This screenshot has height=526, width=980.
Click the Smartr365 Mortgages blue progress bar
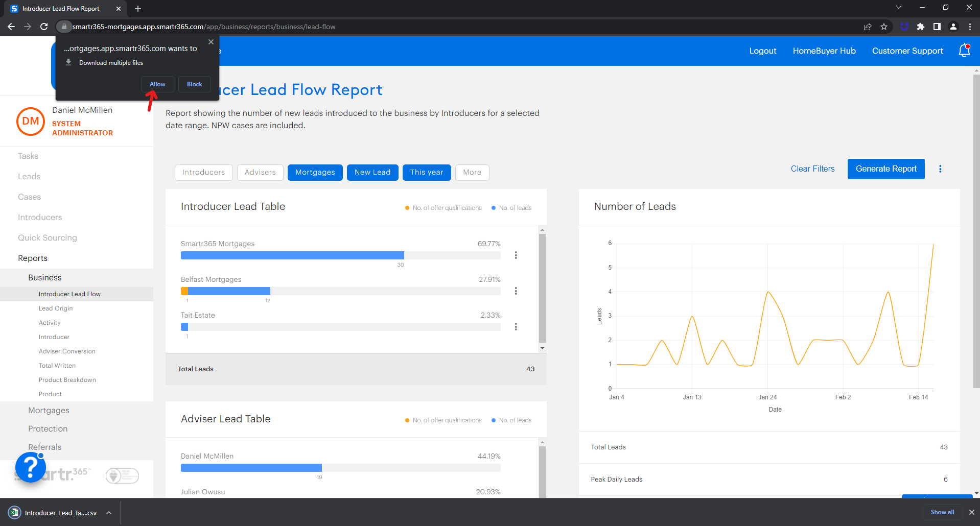292,255
